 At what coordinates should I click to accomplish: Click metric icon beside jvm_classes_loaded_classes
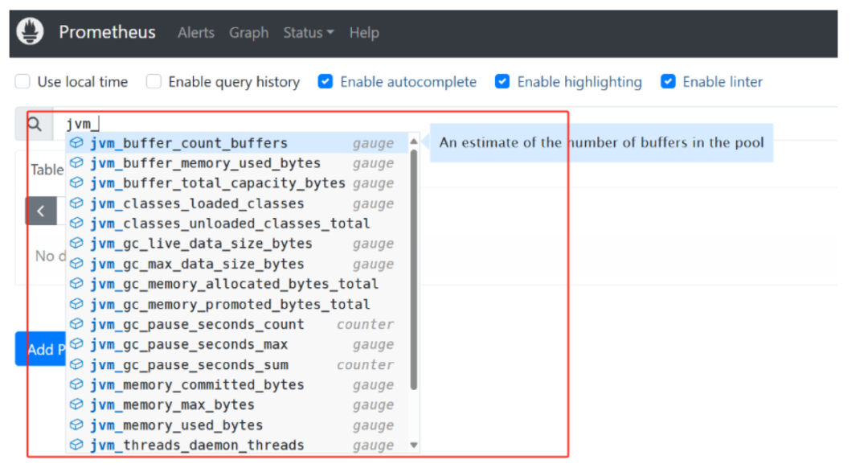point(76,203)
